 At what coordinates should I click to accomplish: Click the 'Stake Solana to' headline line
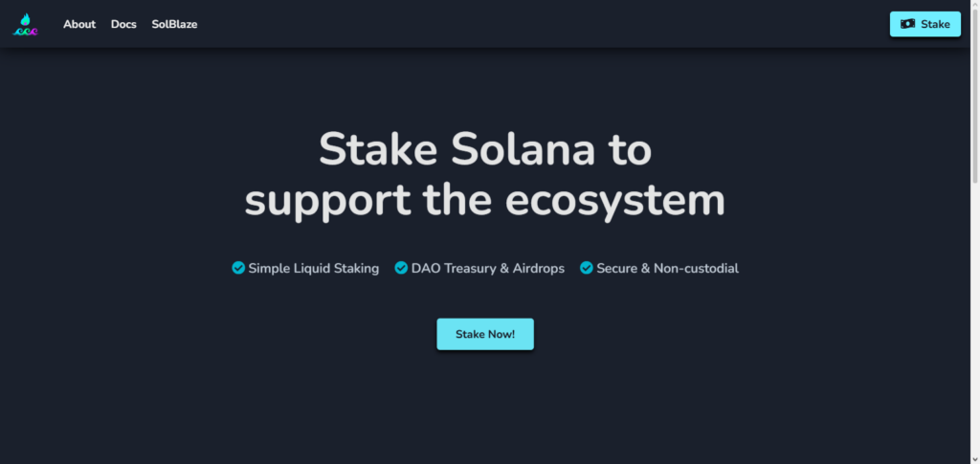click(484, 150)
